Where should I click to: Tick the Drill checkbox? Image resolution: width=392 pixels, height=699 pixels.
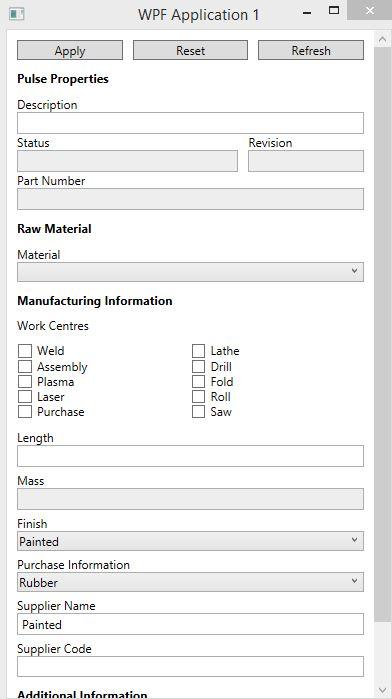(198, 366)
